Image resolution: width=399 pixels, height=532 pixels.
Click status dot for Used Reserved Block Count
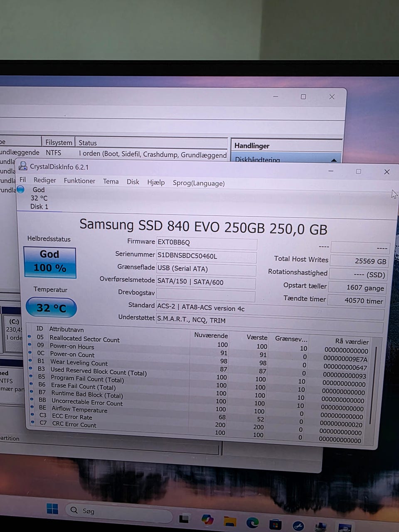tap(31, 368)
